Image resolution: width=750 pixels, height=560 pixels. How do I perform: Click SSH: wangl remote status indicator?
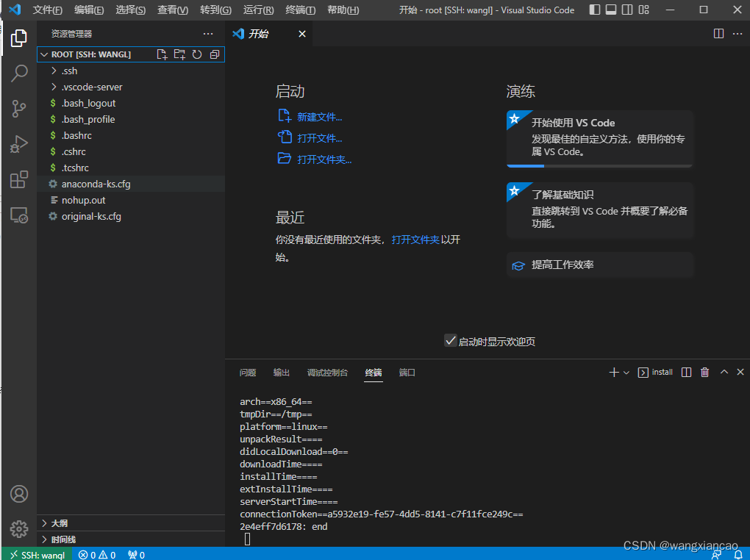37,555
